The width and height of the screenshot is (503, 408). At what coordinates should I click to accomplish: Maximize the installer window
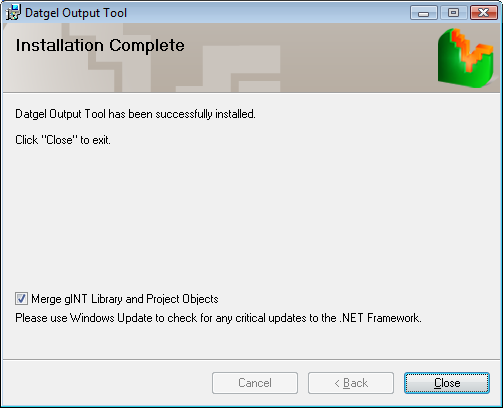click(x=453, y=13)
